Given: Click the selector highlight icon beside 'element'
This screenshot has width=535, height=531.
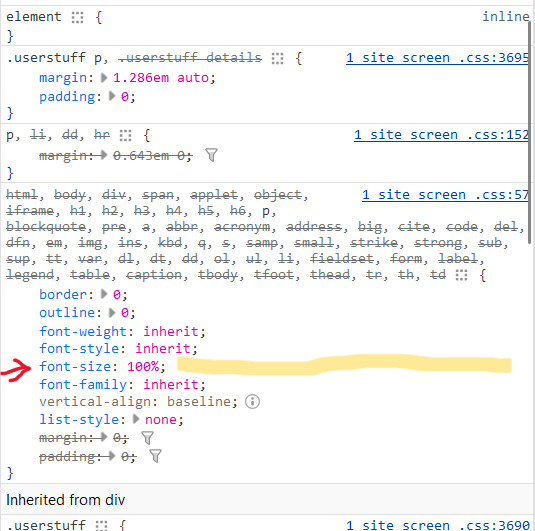Looking at the screenshot, I should [77, 17].
